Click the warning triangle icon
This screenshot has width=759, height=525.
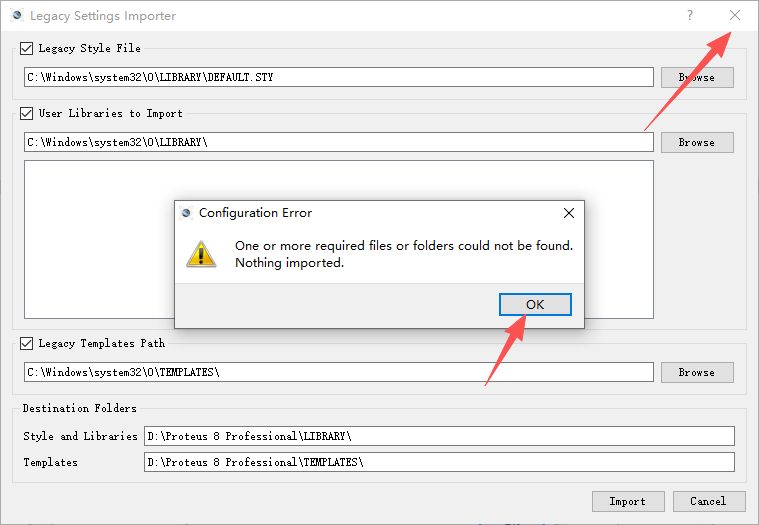(x=201, y=254)
